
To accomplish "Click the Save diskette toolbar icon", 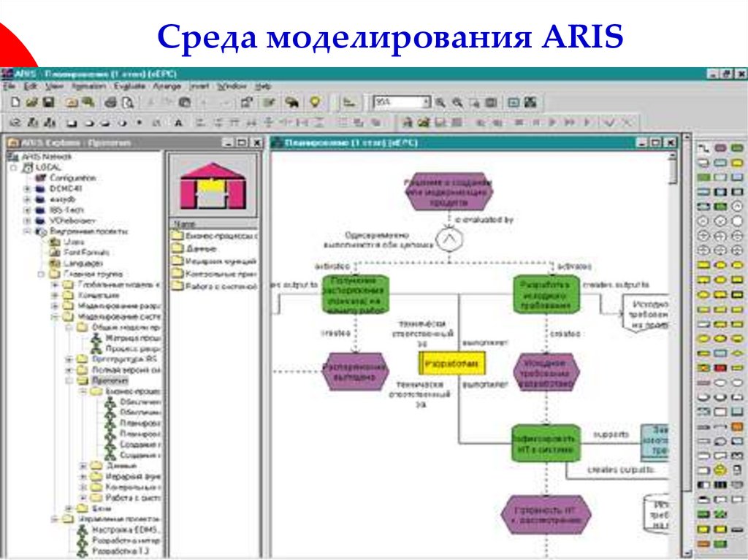I will pyautogui.click(x=49, y=102).
